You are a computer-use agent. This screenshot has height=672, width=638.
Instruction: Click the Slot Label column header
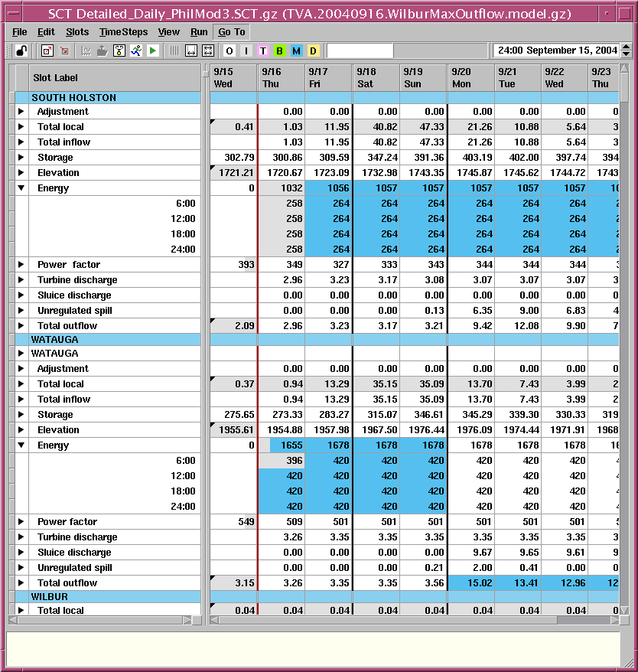(x=115, y=78)
